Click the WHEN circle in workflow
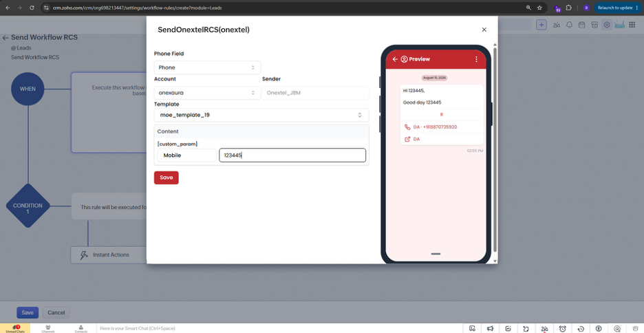 (x=28, y=89)
